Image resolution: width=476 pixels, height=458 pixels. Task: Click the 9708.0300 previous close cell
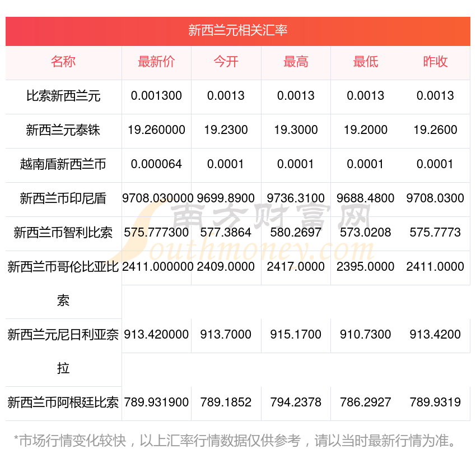[435, 198]
